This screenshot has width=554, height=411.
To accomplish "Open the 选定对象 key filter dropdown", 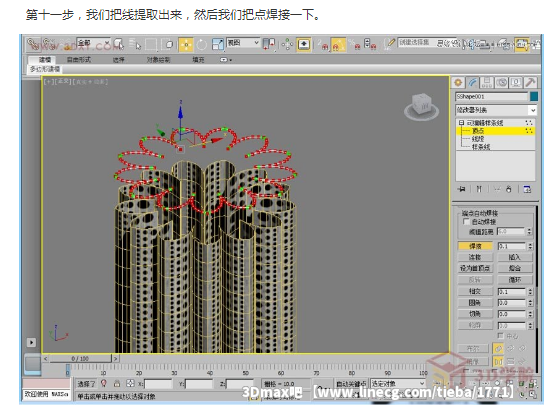I will 398,383.
